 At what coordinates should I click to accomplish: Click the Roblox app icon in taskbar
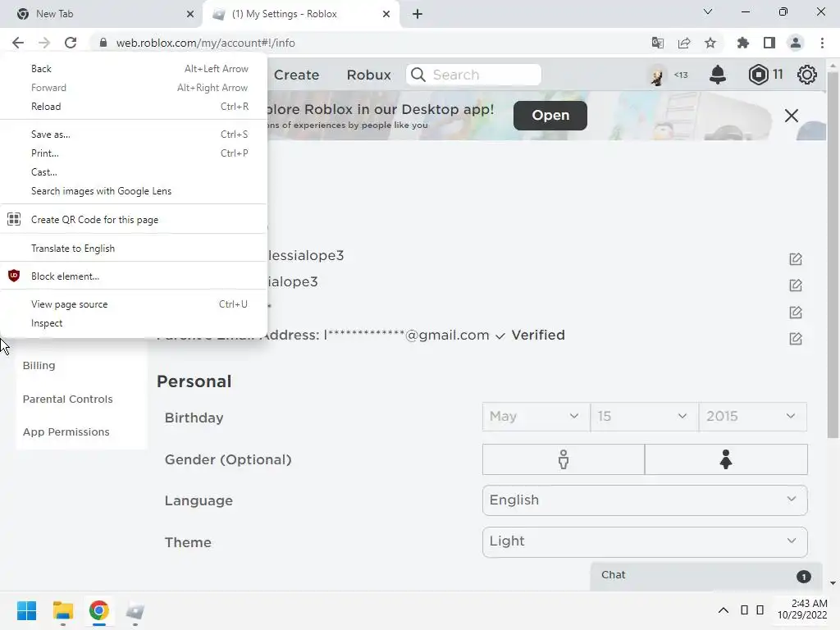tap(135, 610)
